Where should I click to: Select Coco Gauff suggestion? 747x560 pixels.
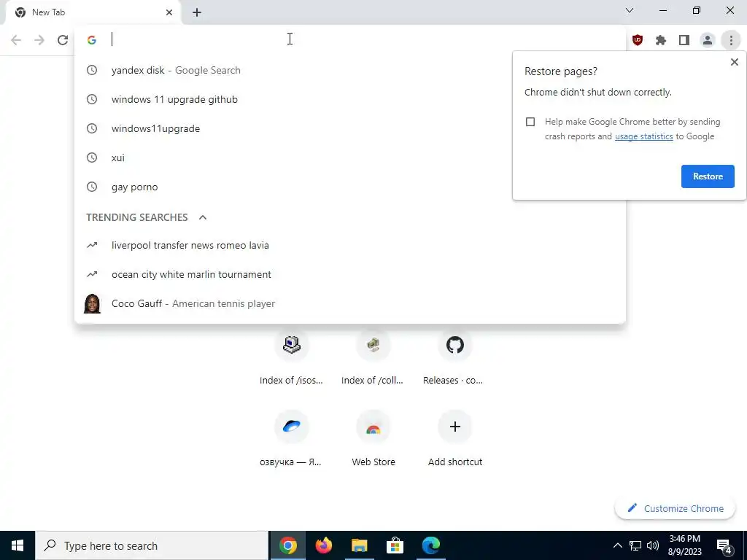(349, 303)
